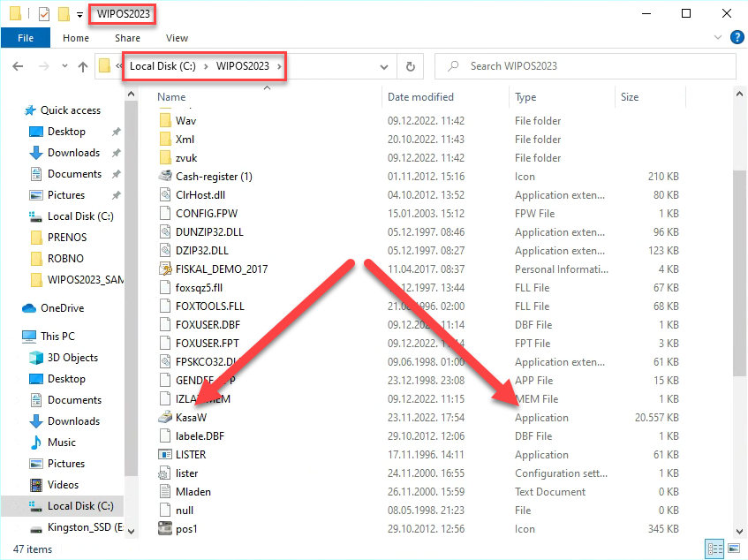Select the LISTER application icon
The height and width of the screenshot is (560, 748).
click(164, 454)
